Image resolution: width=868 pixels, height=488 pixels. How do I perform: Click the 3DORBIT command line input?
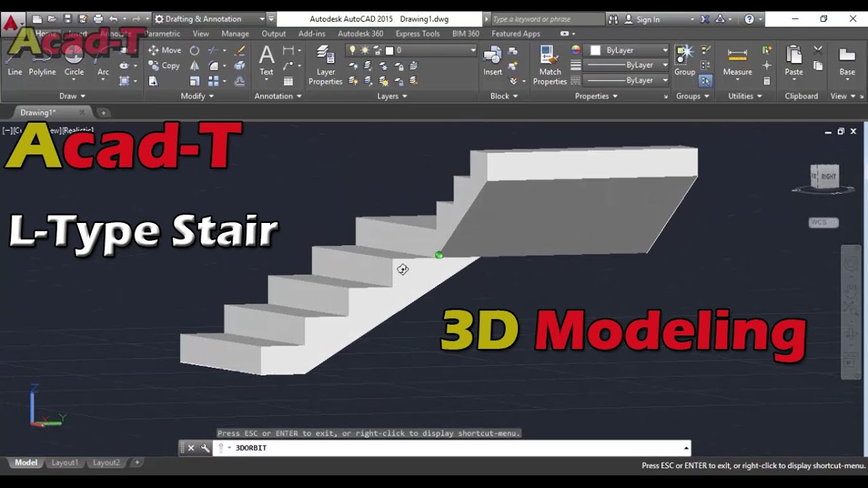[x=452, y=448]
